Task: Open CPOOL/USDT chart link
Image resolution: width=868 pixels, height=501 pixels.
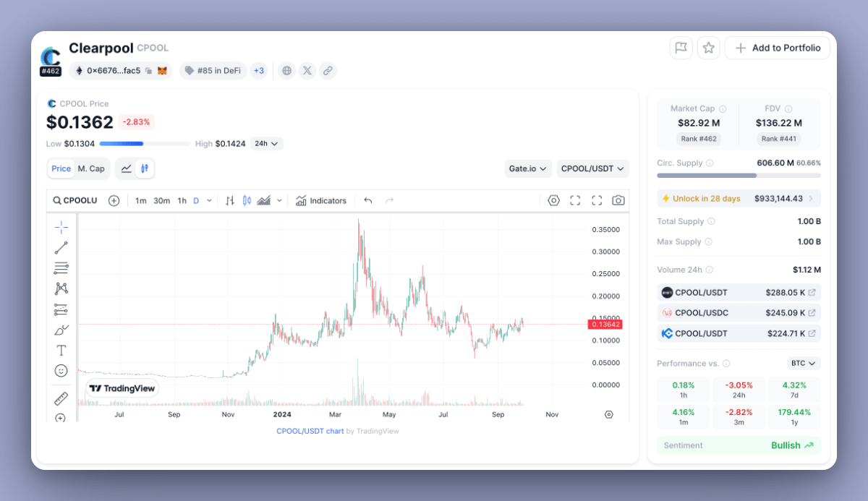Action: tap(310, 431)
